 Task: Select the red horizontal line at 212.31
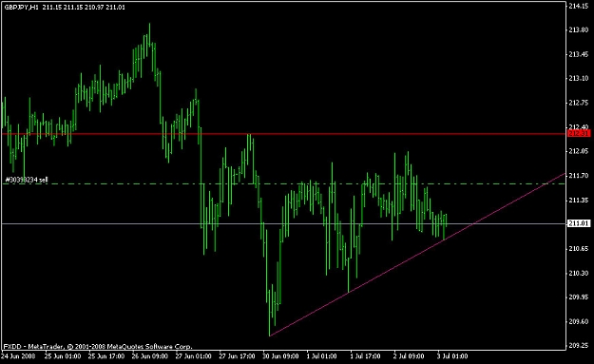coord(283,134)
